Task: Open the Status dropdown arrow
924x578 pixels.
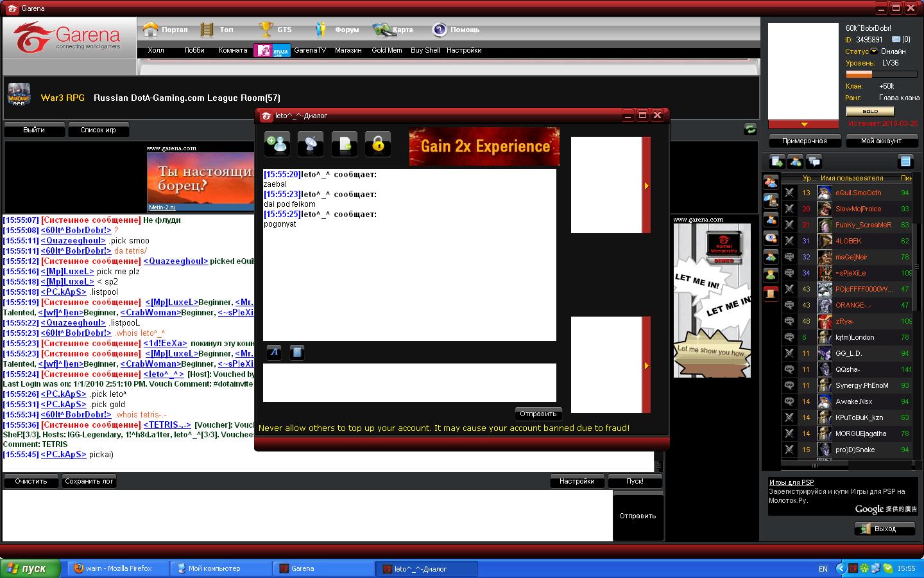Action: [x=874, y=51]
